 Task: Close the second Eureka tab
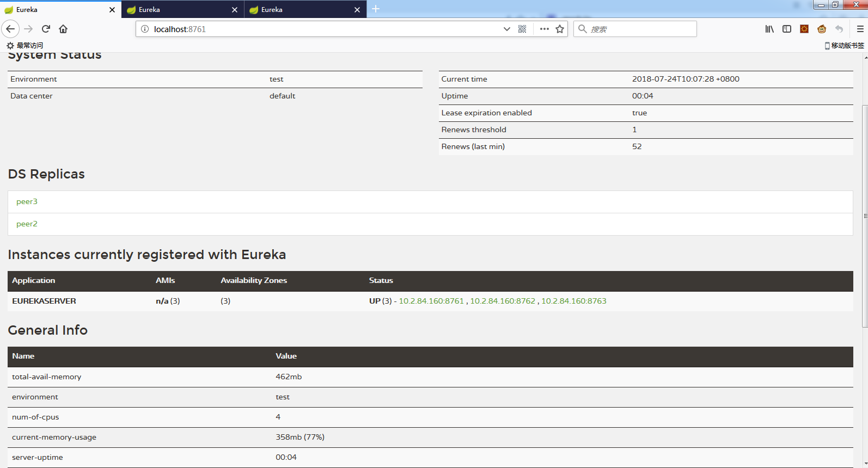click(235, 10)
